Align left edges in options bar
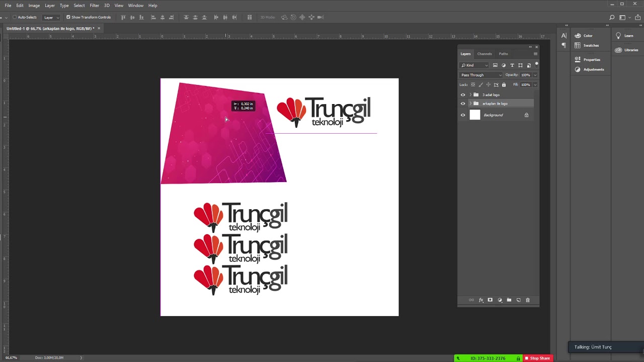Image resolution: width=644 pixels, height=362 pixels. 153,17
